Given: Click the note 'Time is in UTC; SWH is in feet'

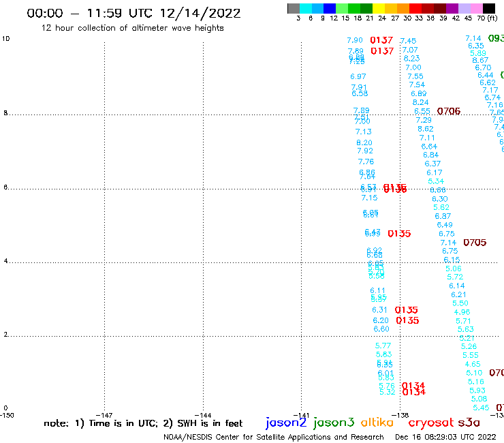Looking at the screenshot, I should (143, 423).
